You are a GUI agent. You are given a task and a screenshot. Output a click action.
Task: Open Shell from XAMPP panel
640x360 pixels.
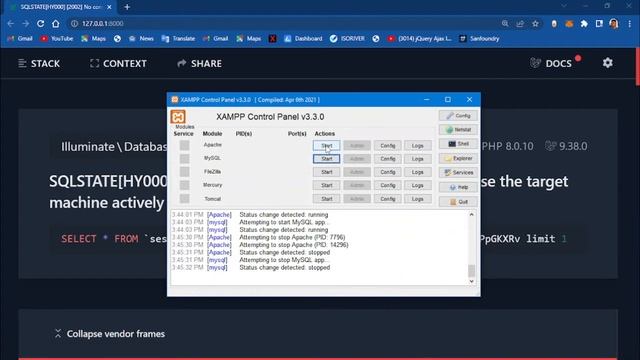[x=458, y=144]
